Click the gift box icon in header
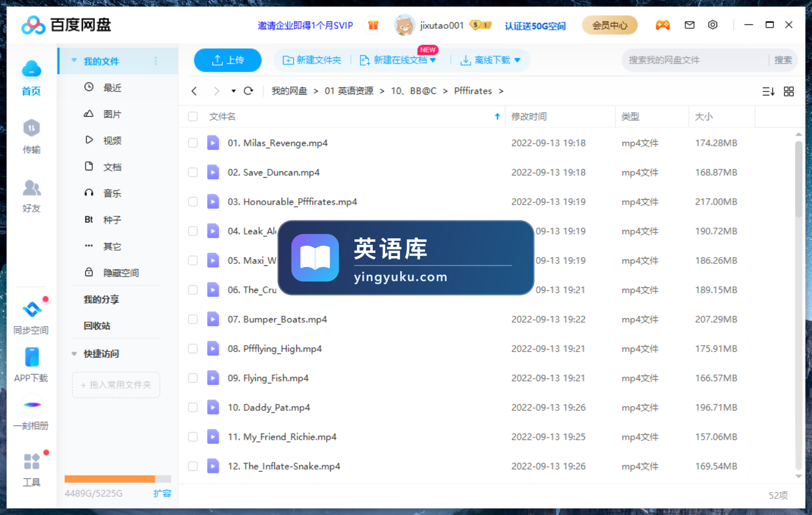The height and width of the screenshot is (515, 812). pyautogui.click(x=373, y=25)
